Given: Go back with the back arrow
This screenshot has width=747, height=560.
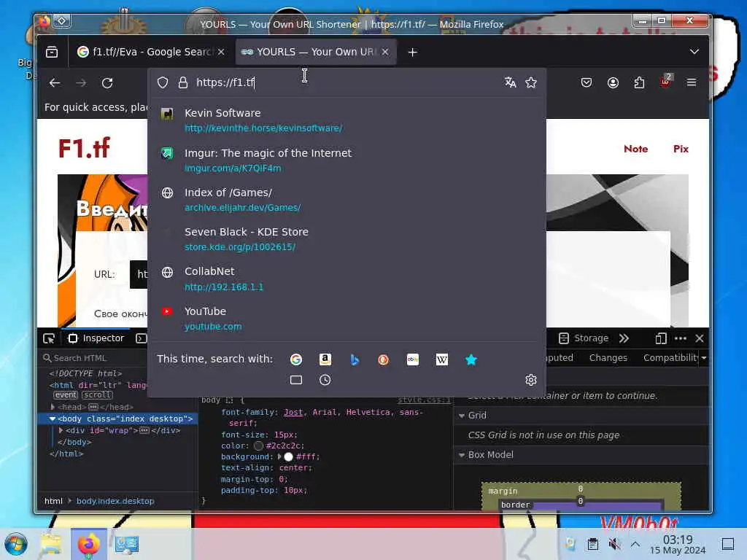Looking at the screenshot, I should coord(55,83).
